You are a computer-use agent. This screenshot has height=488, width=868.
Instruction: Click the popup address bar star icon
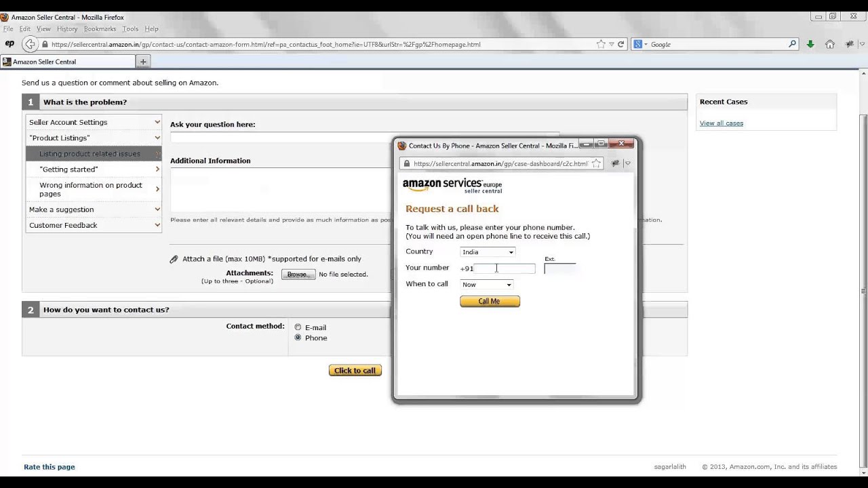point(595,163)
